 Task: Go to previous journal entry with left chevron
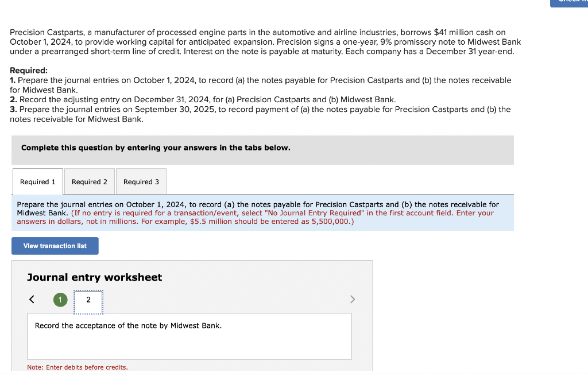tap(32, 299)
